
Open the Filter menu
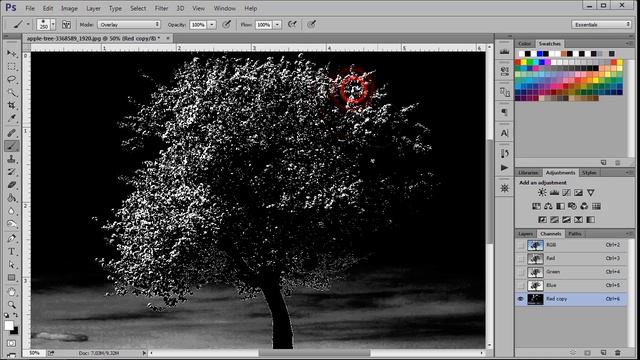(161, 8)
